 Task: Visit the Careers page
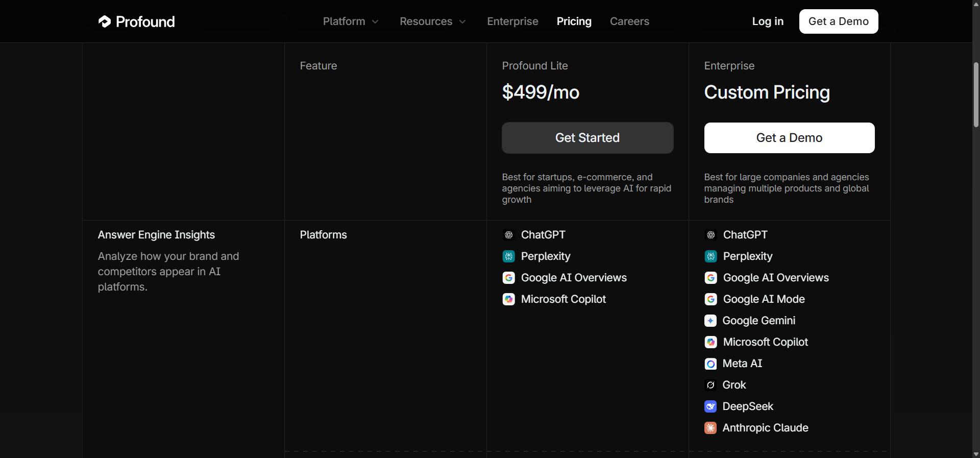(x=629, y=21)
